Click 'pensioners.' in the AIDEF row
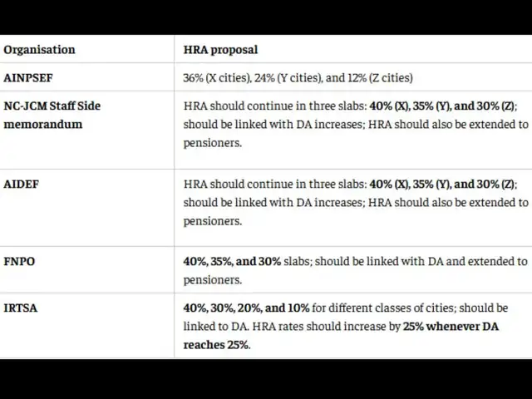This screenshot has height=399, width=532. (x=213, y=222)
